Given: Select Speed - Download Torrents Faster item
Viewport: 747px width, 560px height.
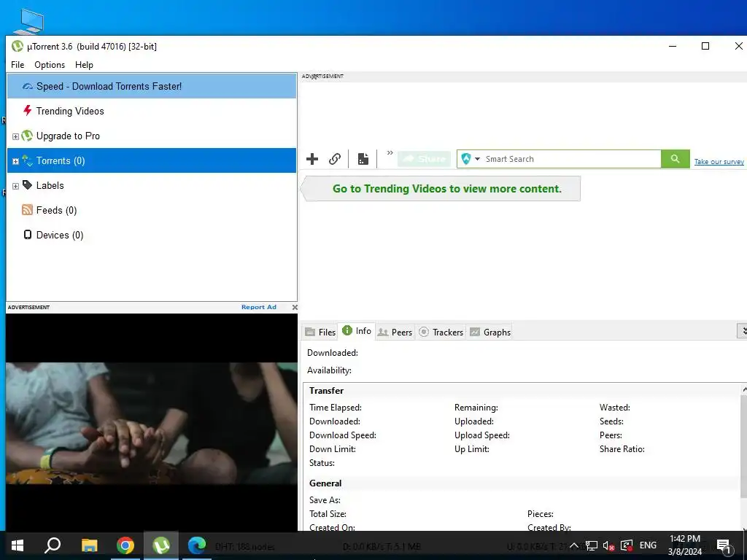Looking at the screenshot, I should pyautogui.click(x=152, y=86).
